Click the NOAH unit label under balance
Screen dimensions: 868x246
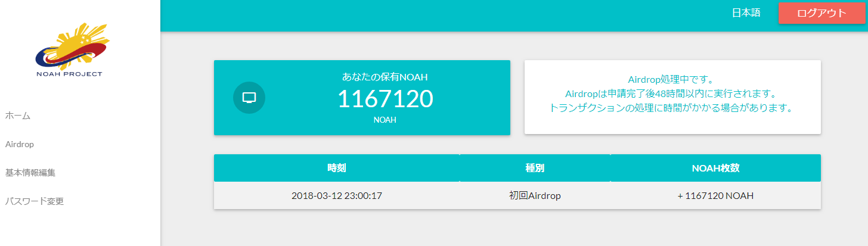click(x=385, y=120)
